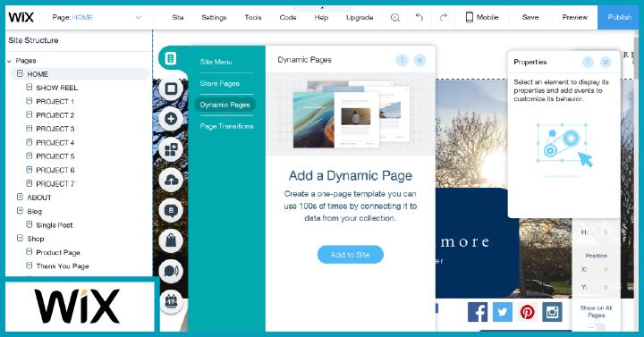Click the Redo arrow icon
This screenshot has width=644, height=337.
coord(444,17)
